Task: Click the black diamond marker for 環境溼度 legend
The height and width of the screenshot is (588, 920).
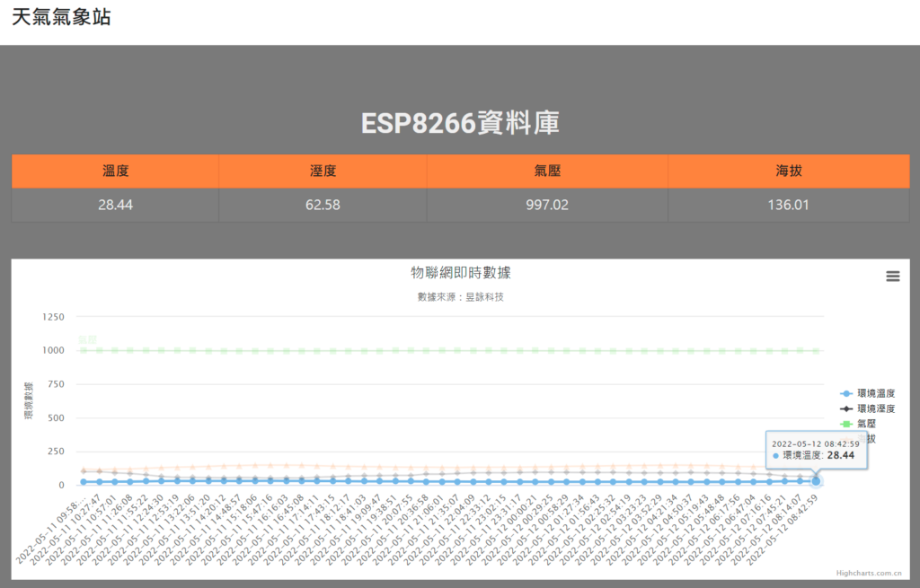Action: (x=845, y=408)
